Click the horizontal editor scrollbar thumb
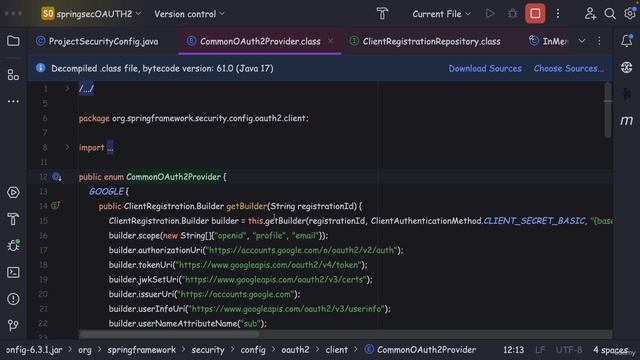The width and height of the screenshot is (640, 360). click(169, 334)
